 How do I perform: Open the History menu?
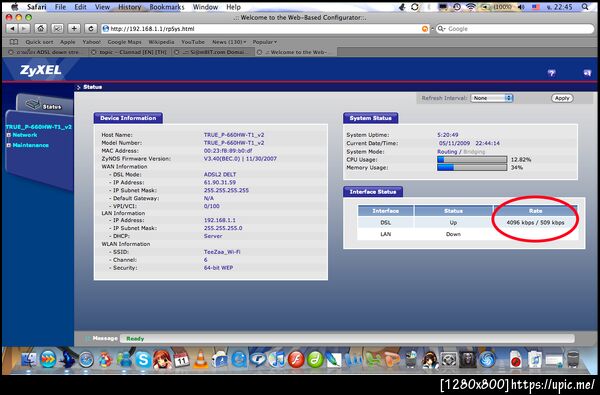click(x=129, y=7)
